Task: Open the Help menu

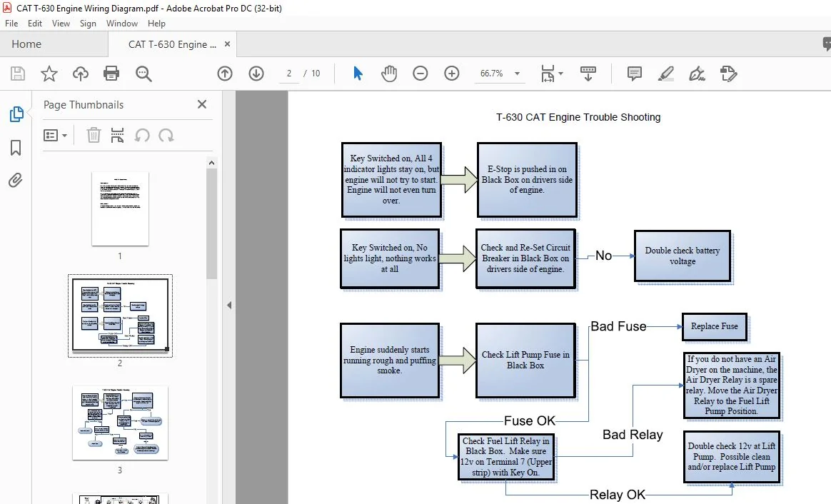Action: pos(156,24)
